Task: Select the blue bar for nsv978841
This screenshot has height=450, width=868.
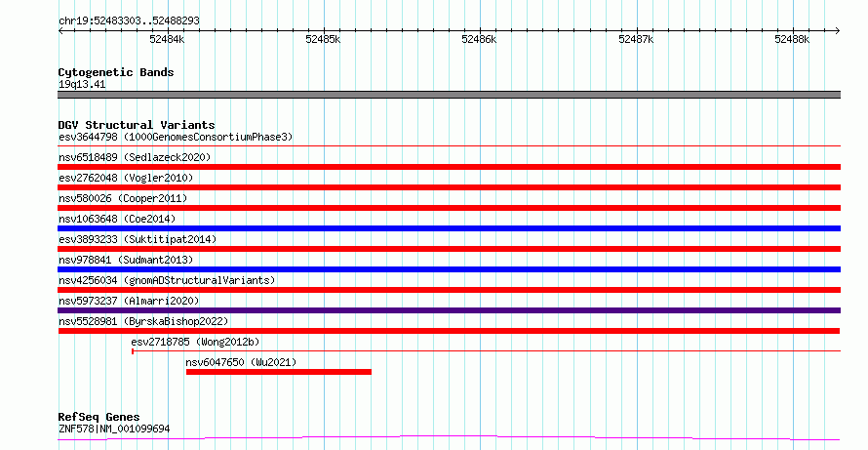Action: click(449, 269)
